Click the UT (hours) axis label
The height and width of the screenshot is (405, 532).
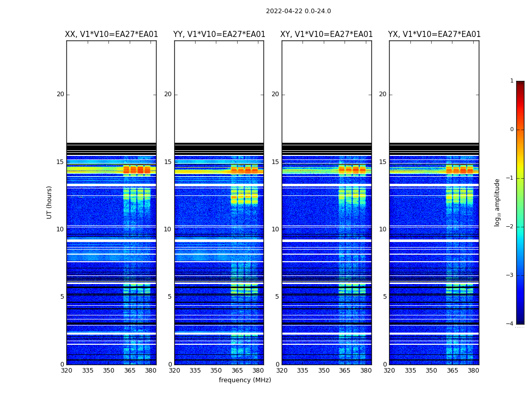(49, 202)
